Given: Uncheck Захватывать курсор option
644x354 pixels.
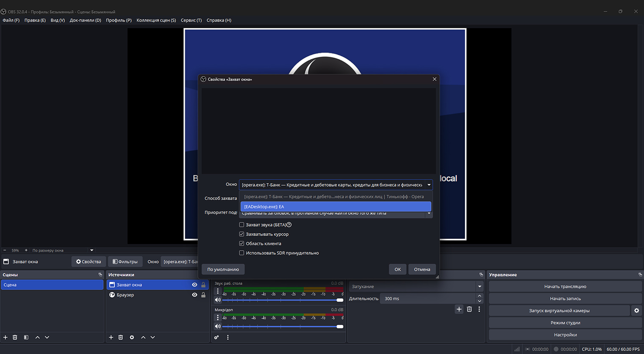Looking at the screenshot, I should pyautogui.click(x=241, y=234).
